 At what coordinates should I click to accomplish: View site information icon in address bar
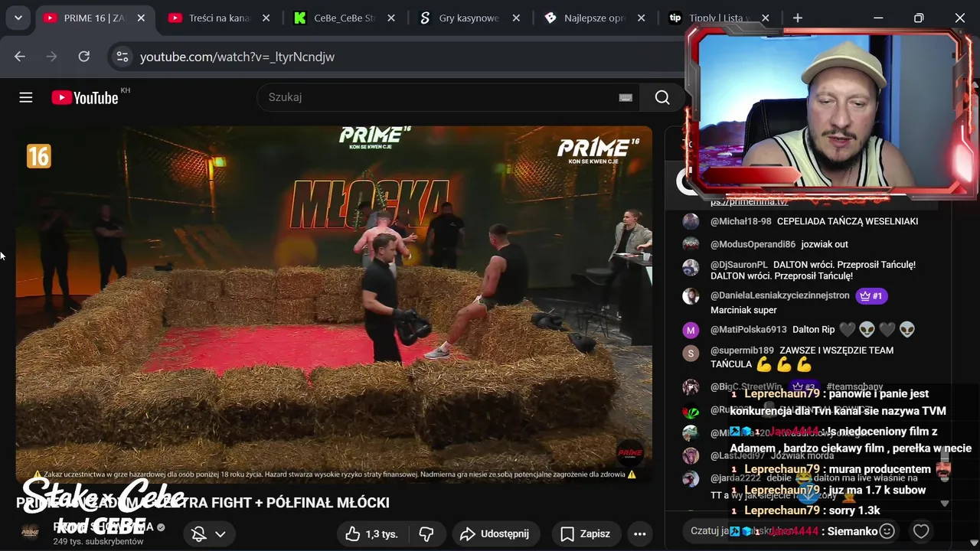click(x=122, y=57)
